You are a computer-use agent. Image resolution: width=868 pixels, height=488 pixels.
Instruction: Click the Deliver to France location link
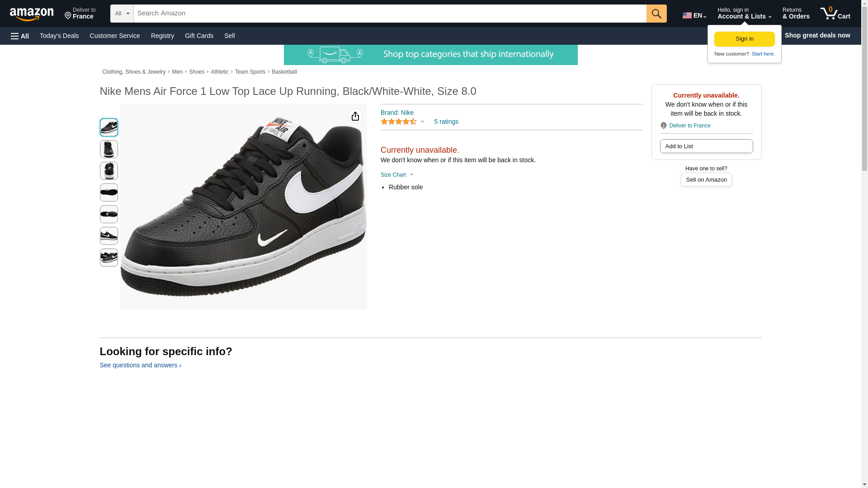[x=80, y=14]
